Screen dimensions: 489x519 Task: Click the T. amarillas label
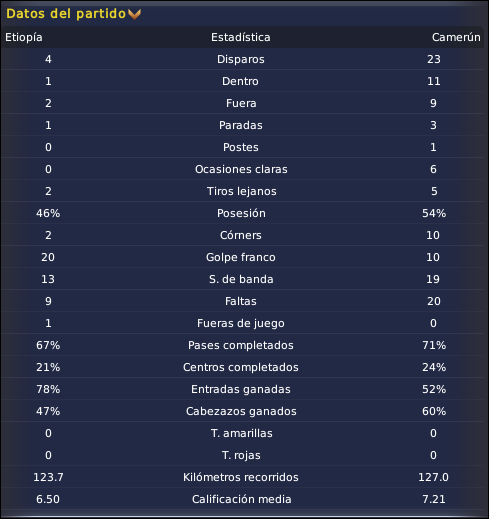[x=242, y=433]
